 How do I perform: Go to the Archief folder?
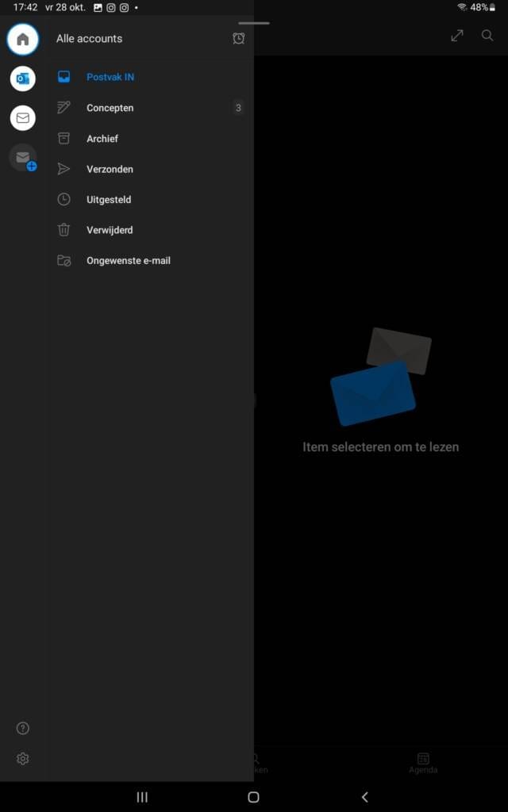(x=102, y=139)
